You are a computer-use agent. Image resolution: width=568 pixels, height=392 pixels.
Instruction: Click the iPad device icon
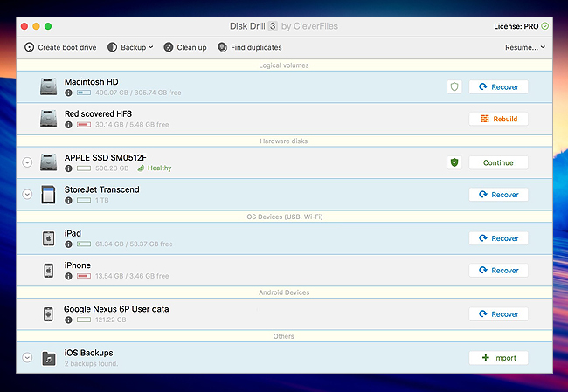point(49,238)
